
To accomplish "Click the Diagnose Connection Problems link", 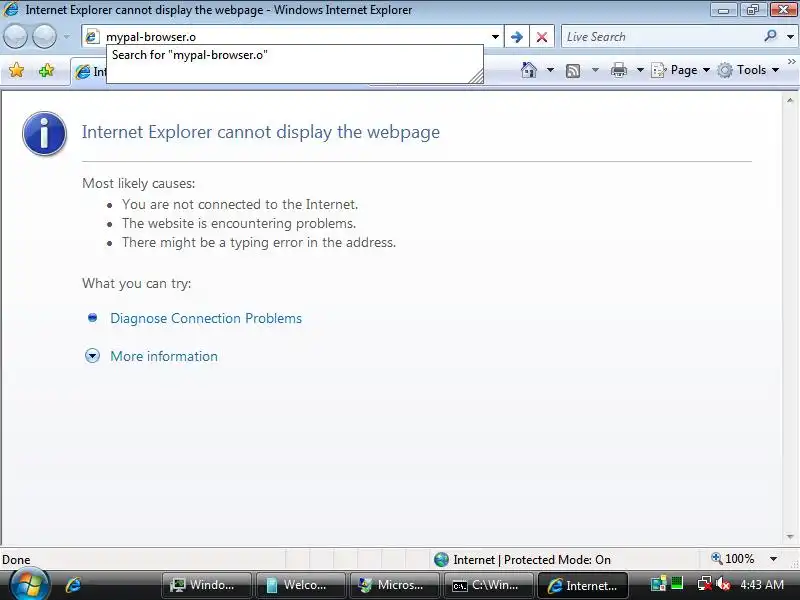I will pyautogui.click(x=206, y=318).
